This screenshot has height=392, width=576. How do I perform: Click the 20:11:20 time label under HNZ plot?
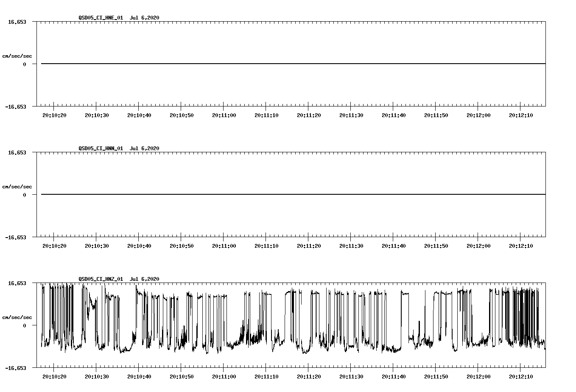click(309, 376)
